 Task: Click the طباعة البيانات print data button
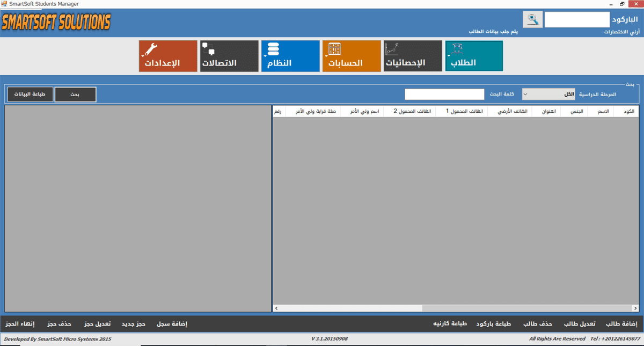click(30, 95)
